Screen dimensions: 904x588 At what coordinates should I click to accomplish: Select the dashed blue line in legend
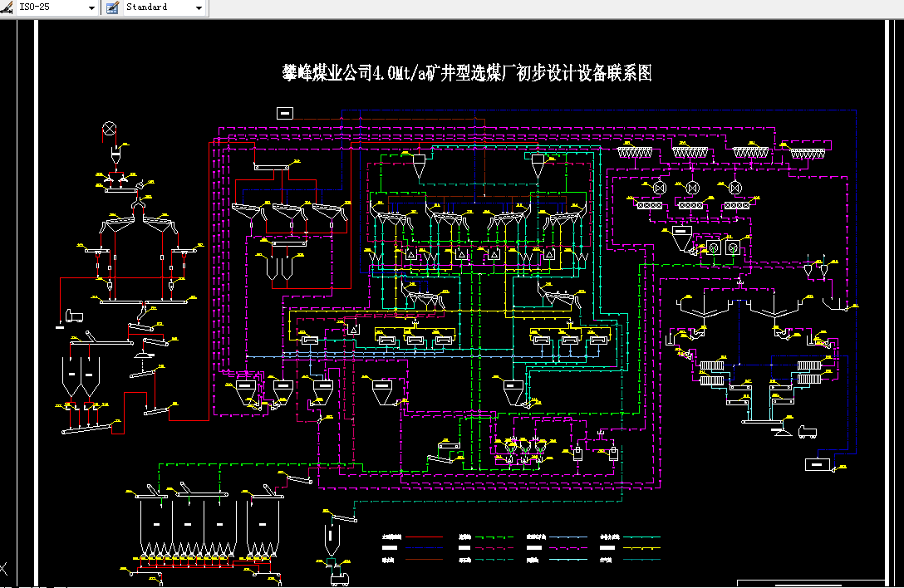pos(424,547)
